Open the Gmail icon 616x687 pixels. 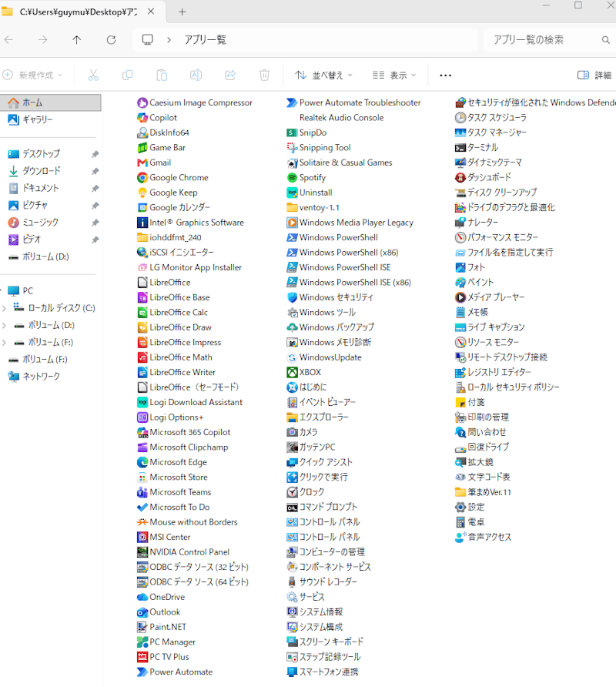(142, 163)
